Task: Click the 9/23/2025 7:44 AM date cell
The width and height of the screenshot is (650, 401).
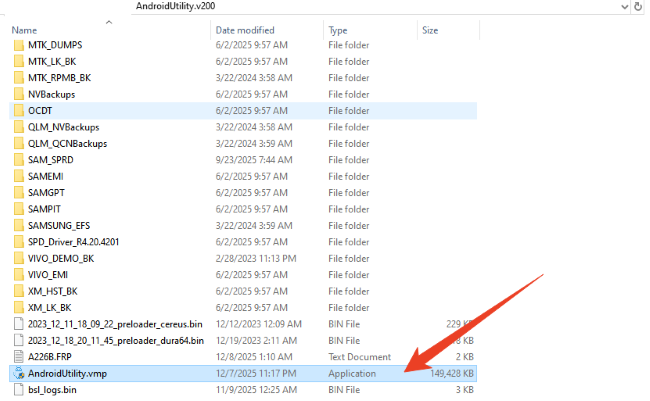Action: (254, 160)
